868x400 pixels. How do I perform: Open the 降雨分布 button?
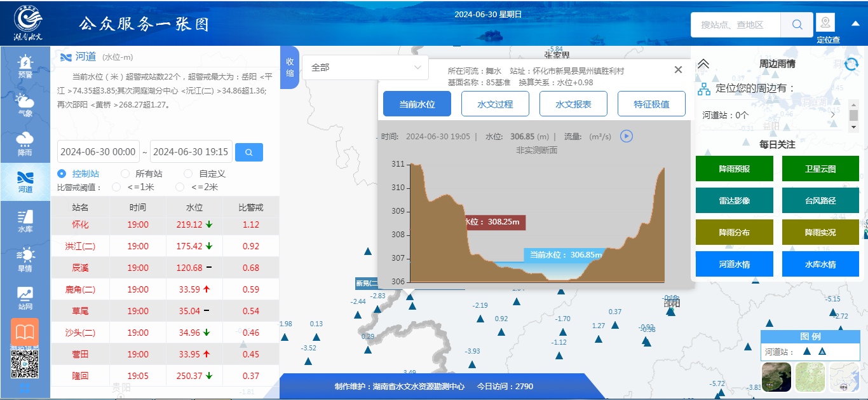pos(735,232)
